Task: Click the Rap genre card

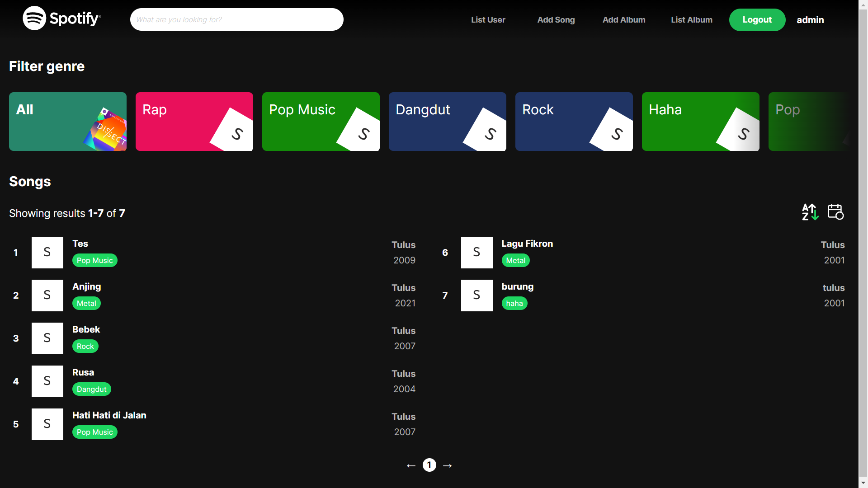Action: pyautogui.click(x=194, y=122)
